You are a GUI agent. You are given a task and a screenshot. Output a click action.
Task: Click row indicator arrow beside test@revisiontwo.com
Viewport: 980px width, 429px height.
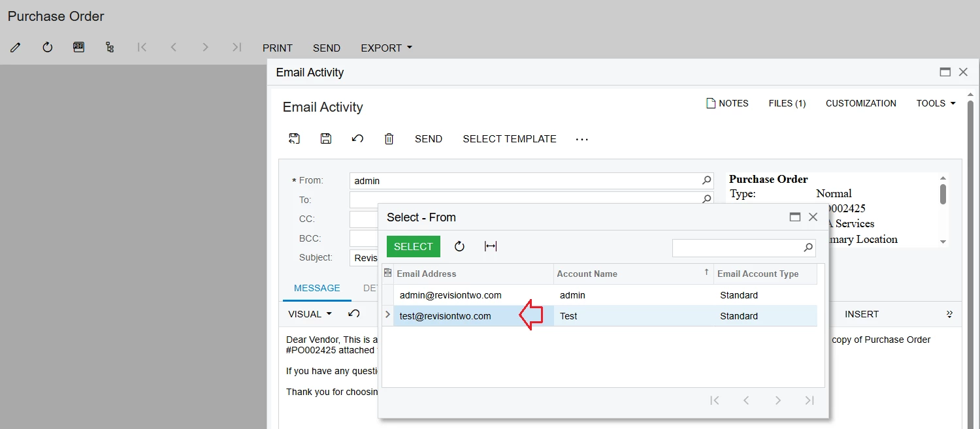(x=388, y=315)
